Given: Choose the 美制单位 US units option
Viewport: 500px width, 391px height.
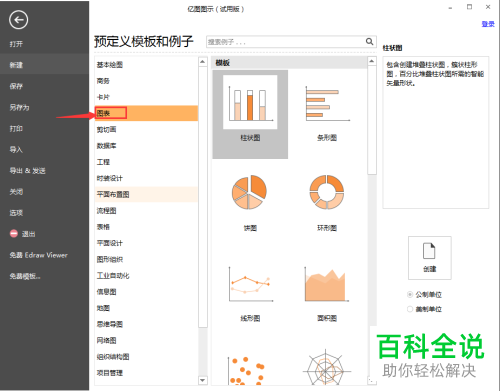Looking at the screenshot, I should tap(425, 309).
